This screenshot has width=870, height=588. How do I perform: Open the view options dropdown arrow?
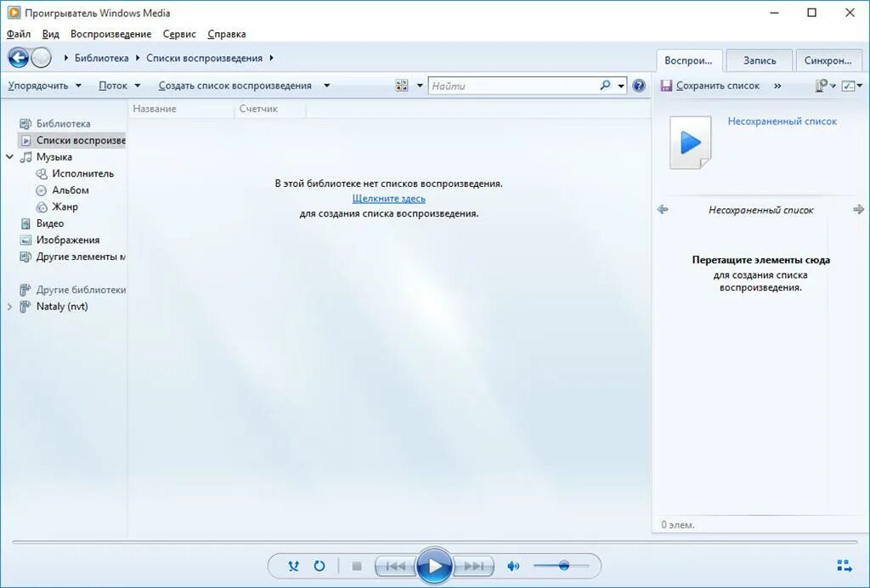[420, 86]
